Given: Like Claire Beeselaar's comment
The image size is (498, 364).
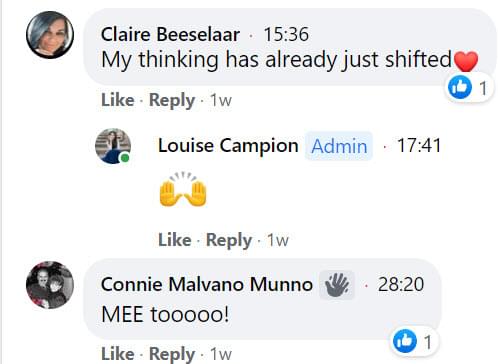Looking at the screenshot, I should (x=118, y=100).
